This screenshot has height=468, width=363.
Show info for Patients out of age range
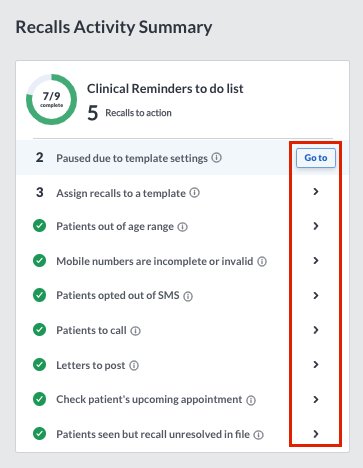(x=182, y=227)
